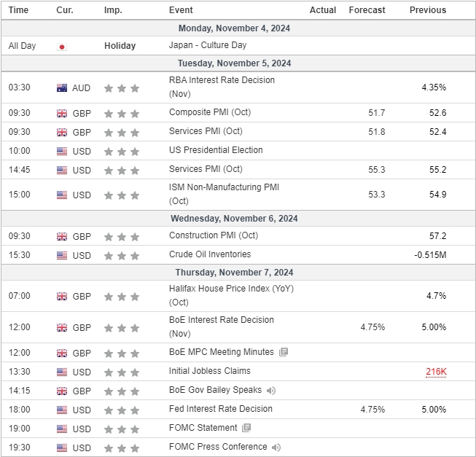The image size is (476, 457).
Task: Click UK flag on Services PMI 09:30 row
Action: point(62,133)
